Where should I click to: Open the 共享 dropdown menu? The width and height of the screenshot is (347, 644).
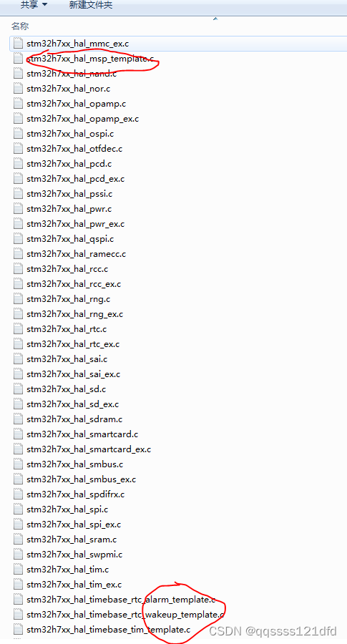(34, 5)
